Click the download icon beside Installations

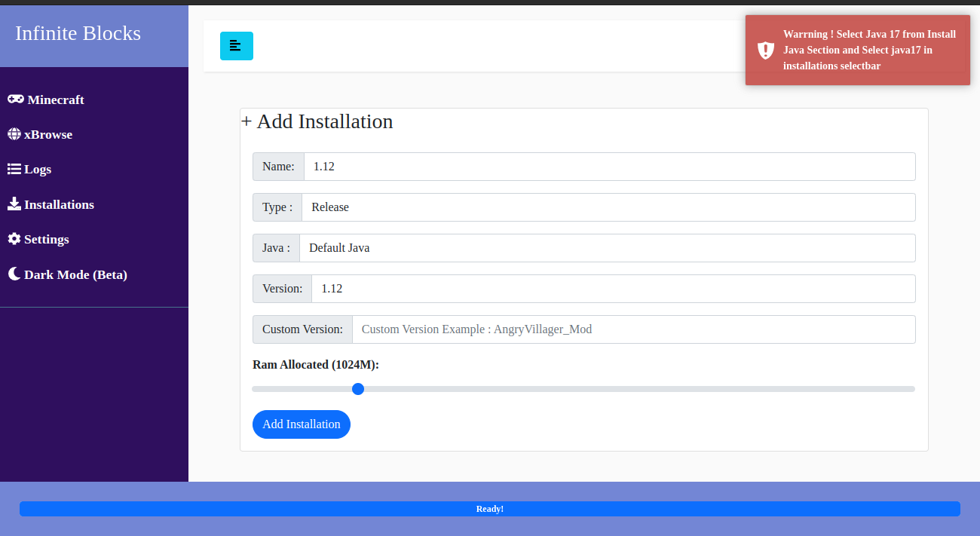click(14, 204)
